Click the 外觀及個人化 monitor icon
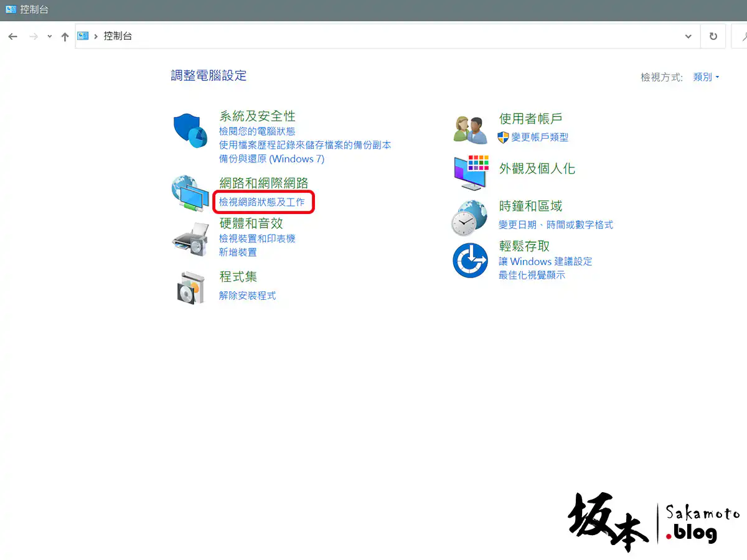 pos(471,172)
